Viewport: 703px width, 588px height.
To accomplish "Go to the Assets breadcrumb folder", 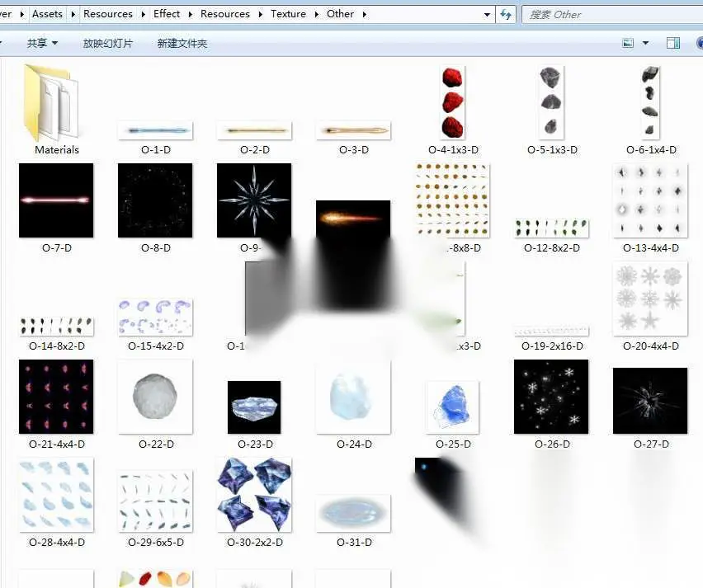I will coord(47,14).
